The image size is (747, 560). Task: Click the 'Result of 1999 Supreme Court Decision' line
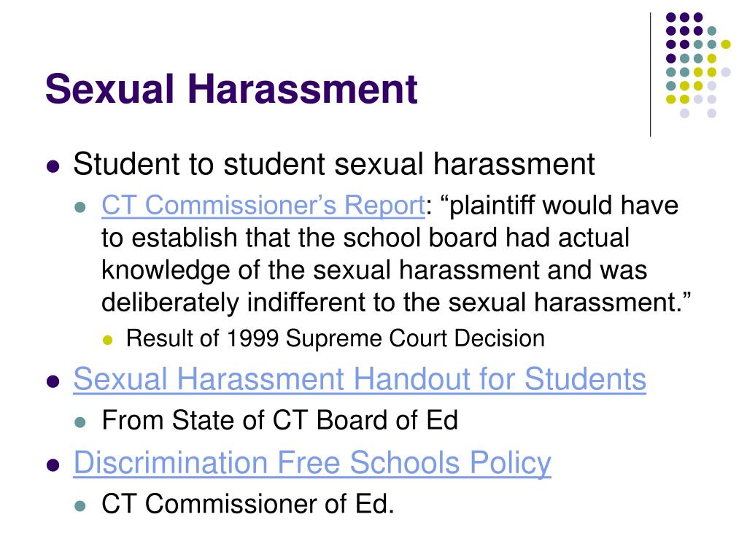pos(336,338)
